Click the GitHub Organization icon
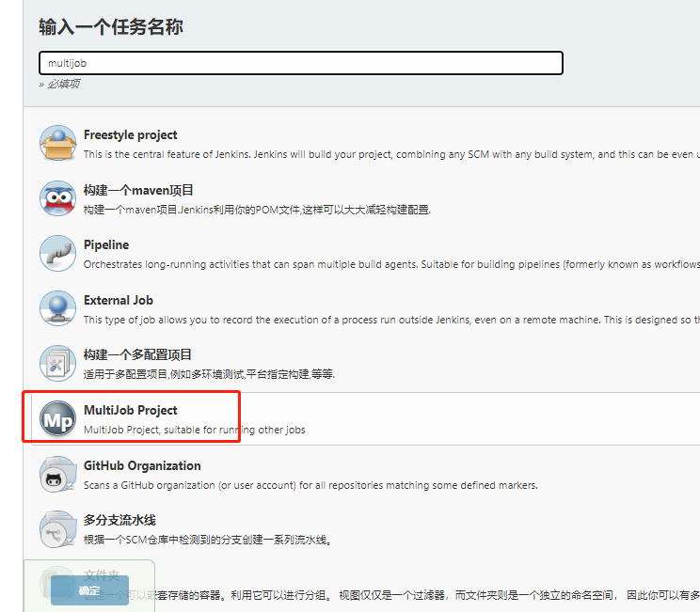Image resolution: width=700 pixels, height=612 pixels. [x=57, y=474]
